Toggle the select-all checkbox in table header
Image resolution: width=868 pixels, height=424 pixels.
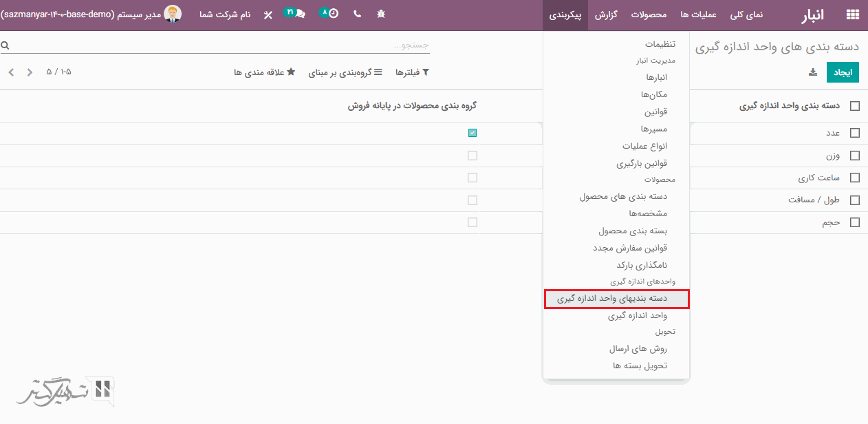tap(855, 106)
